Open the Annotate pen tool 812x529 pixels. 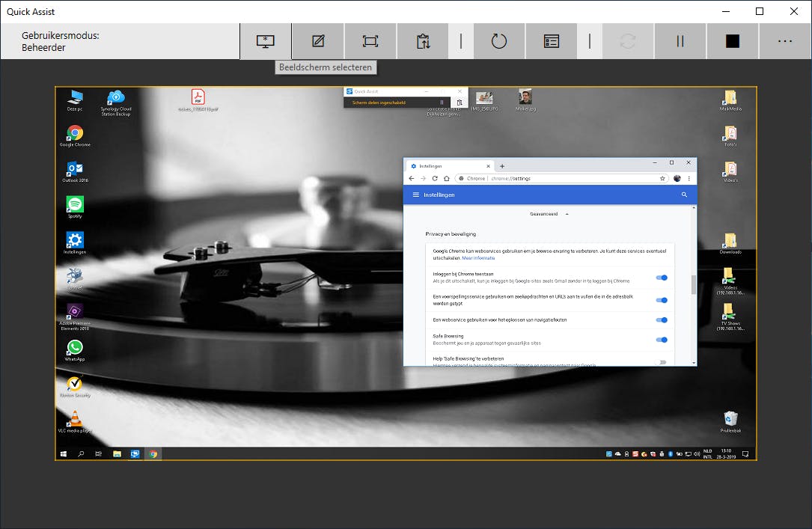[x=318, y=42]
